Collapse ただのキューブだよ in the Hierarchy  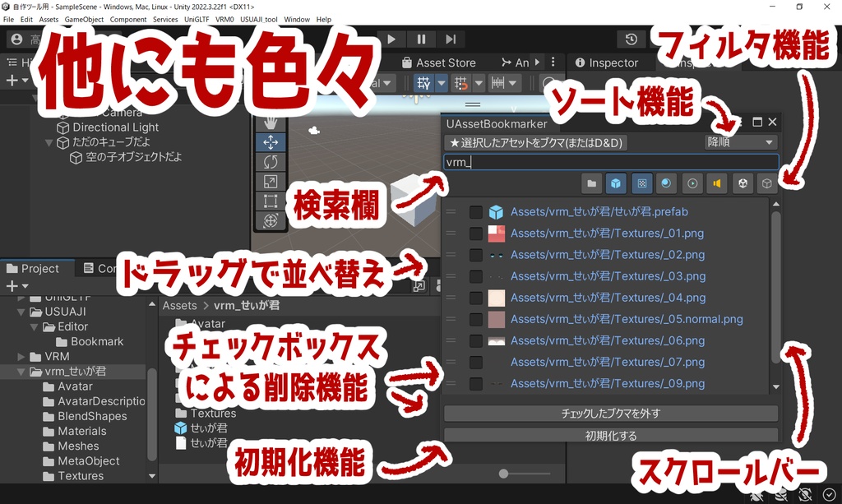click(x=49, y=141)
